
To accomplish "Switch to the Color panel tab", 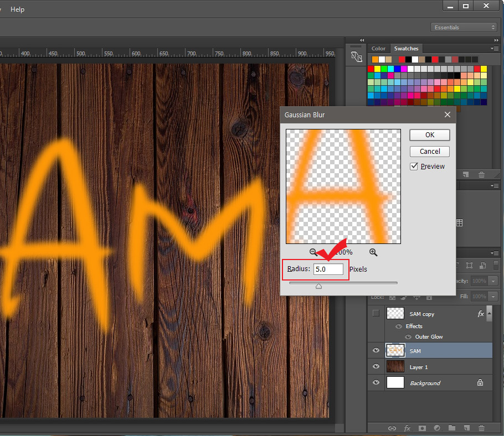I will coord(378,49).
